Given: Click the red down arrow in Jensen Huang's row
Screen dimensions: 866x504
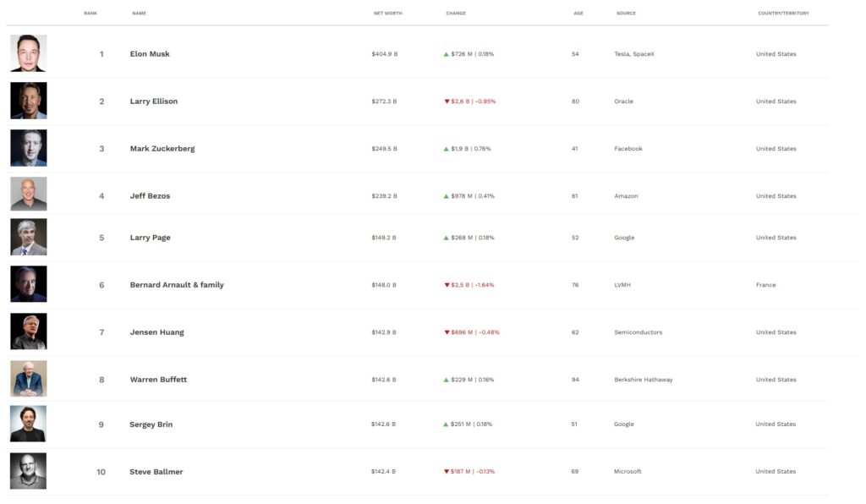Looking at the screenshot, I should click(x=447, y=332).
